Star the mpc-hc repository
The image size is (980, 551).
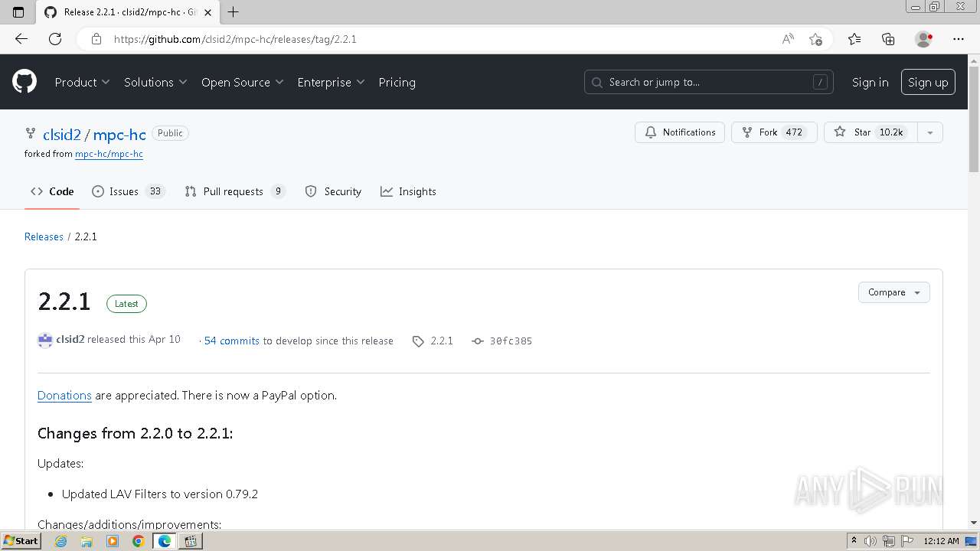(871, 132)
